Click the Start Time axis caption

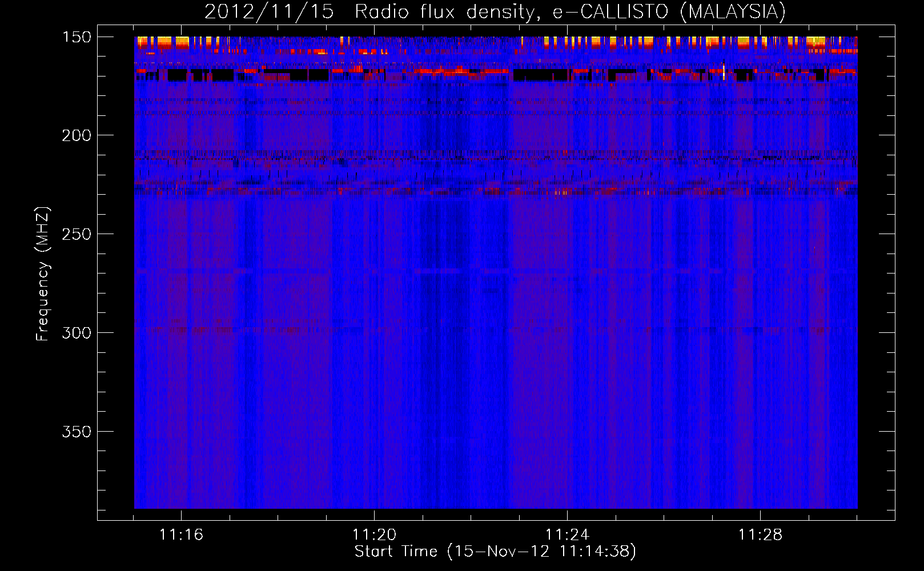pyautogui.click(x=495, y=552)
